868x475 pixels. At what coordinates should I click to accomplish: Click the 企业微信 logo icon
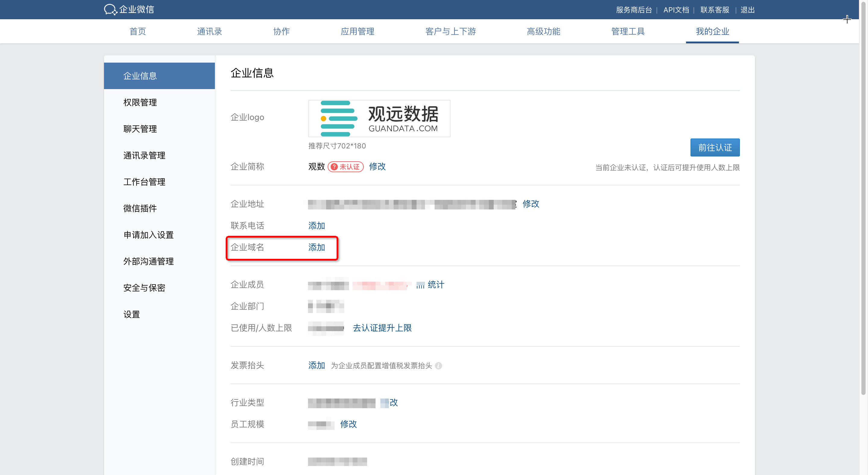coord(111,9)
